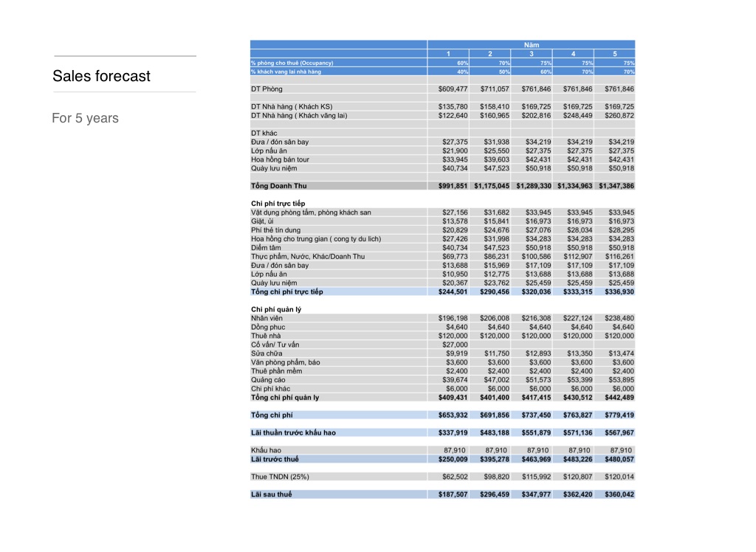Select the 'DT Nhà hàng ( Khách vãng lai)' label
The height and width of the screenshot is (552, 756).
[x=299, y=115]
